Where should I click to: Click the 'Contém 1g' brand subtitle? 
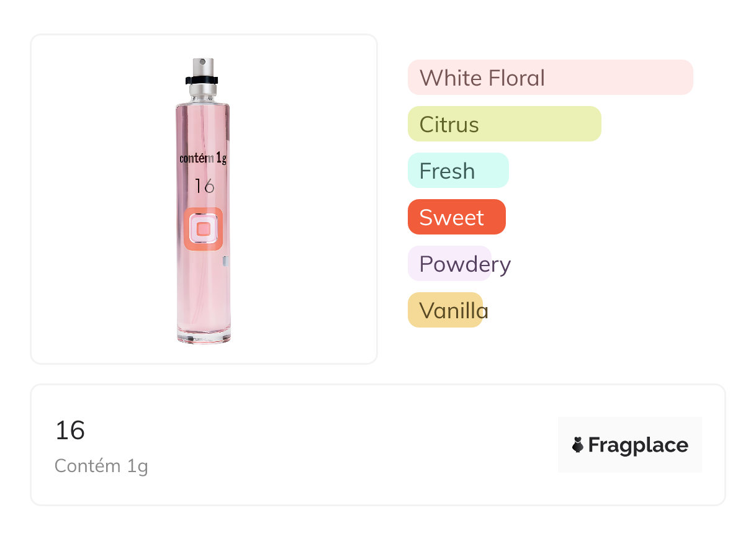[101, 465]
